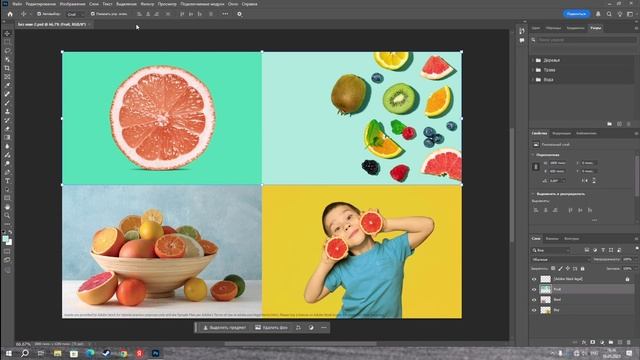Select the Eraser tool
The image size is (640, 360).
(x=7, y=129)
